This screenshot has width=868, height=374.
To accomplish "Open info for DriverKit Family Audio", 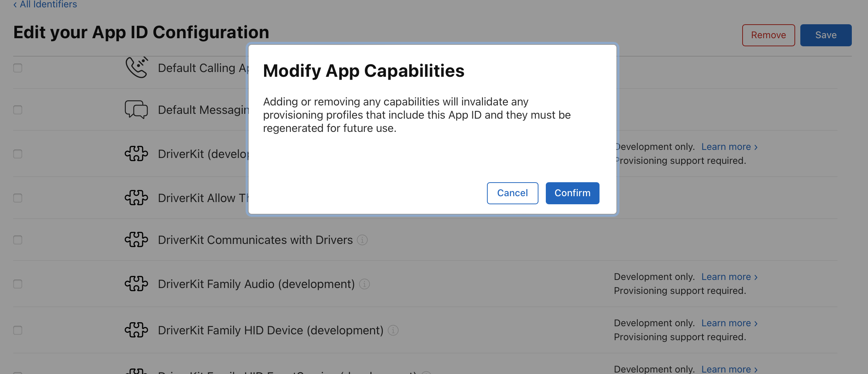I will tap(364, 284).
